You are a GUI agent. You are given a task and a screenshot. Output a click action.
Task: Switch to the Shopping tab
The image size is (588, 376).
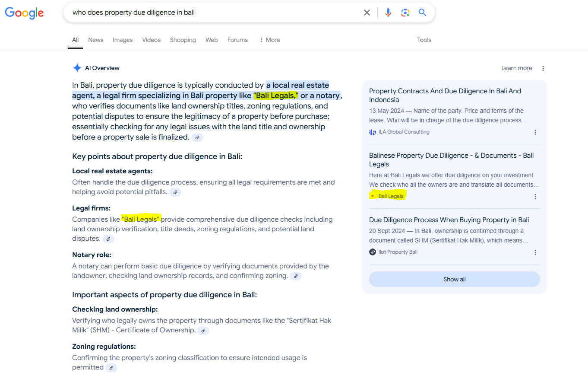[x=183, y=40]
